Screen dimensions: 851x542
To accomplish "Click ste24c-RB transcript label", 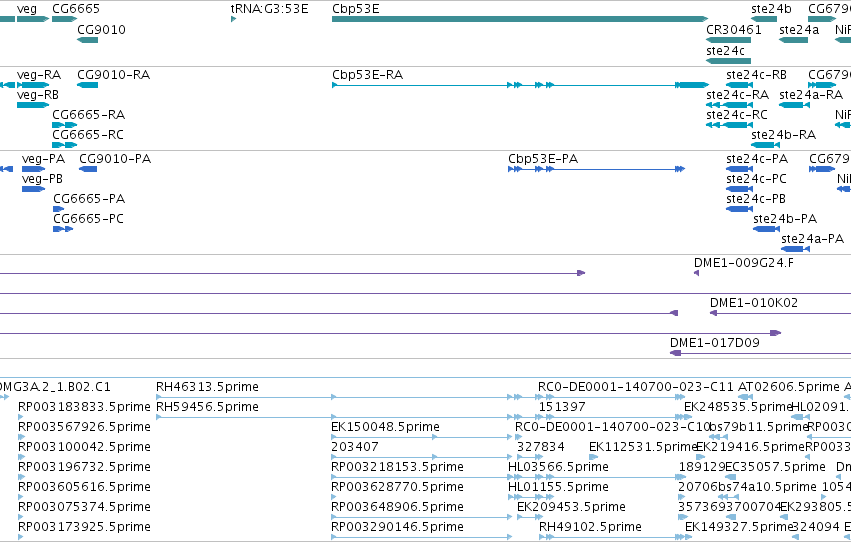I will (x=756, y=74).
